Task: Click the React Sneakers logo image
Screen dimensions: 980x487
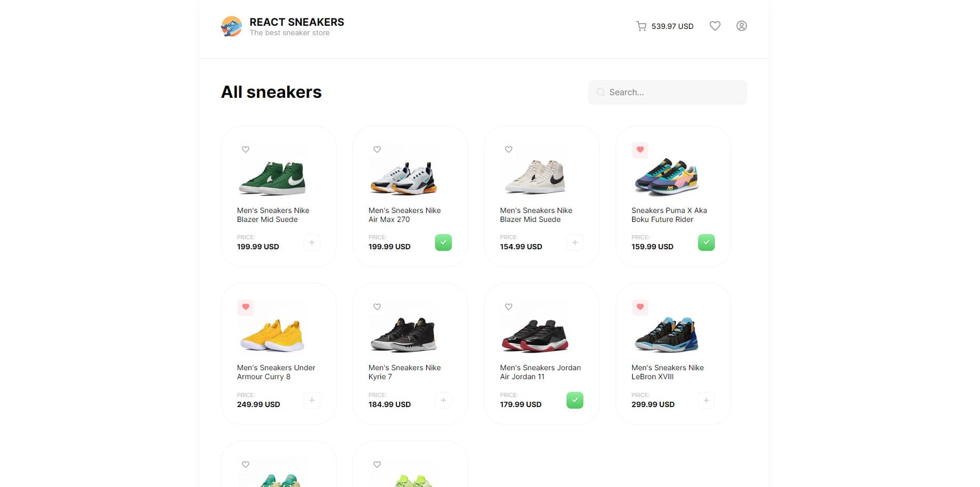Action: 231,26
